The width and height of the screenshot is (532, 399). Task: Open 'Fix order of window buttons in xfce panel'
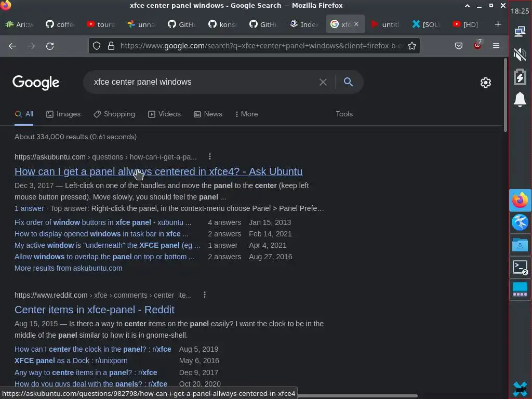click(103, 222)
